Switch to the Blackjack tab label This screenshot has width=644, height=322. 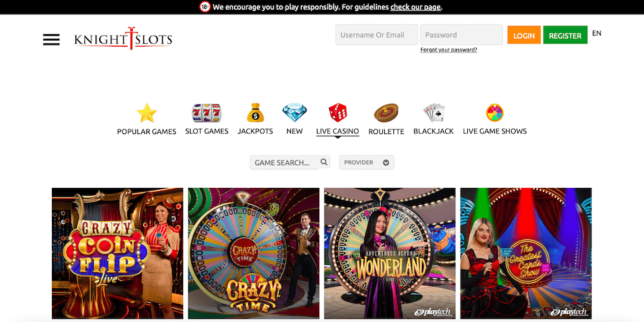pyautogui.click(x=433, y=131)
